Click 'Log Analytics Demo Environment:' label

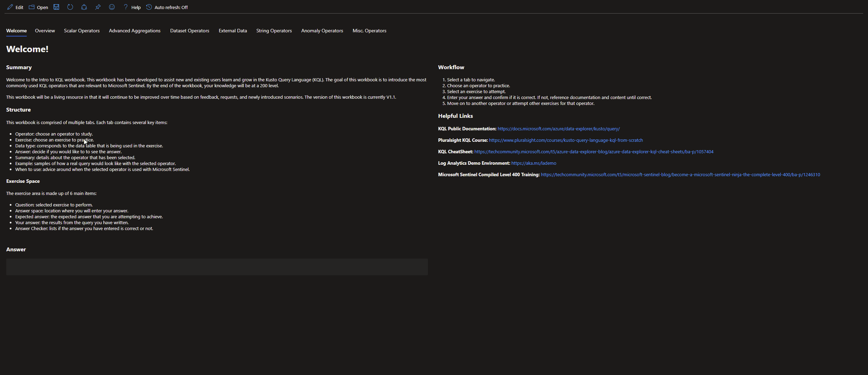pos(474,163)
